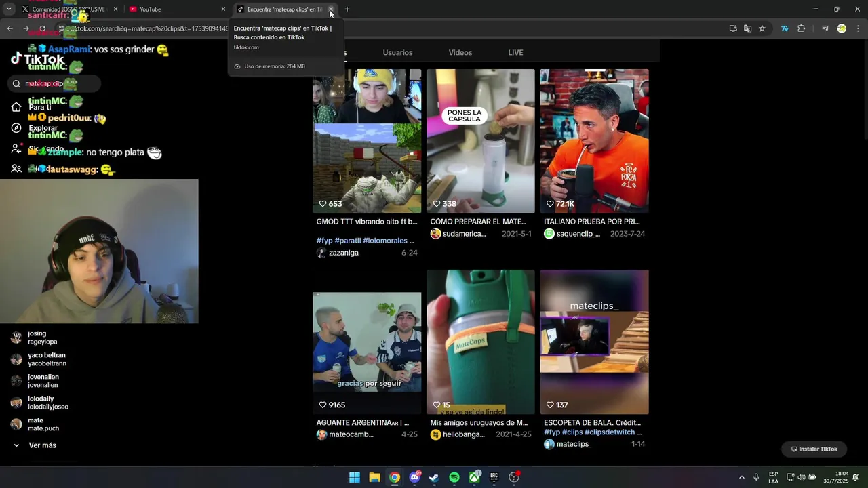Open AGUANTE ARGENTINA video thumbnail
Viewport: 868px width, 488px height.
367,342
